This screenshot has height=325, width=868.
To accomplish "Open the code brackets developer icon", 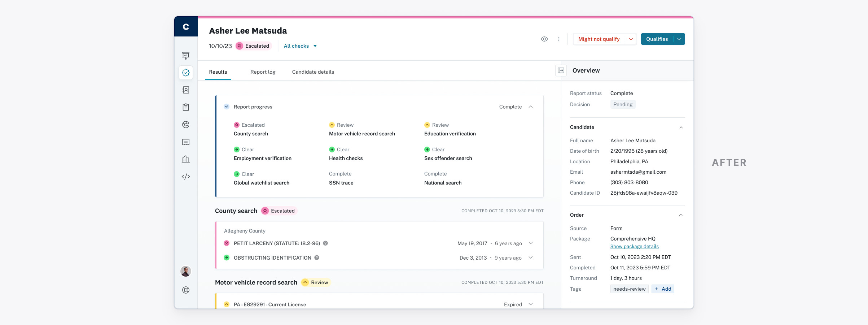I will (186, 177).
